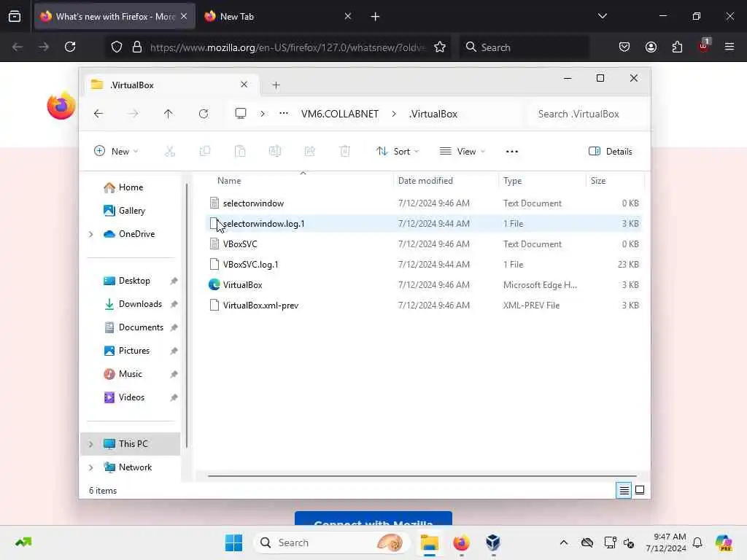This screenshot has height=560, width=747.
Task: Close the What's new with Firefox tab
Action: pyautogui.click(x=184, y=16)
